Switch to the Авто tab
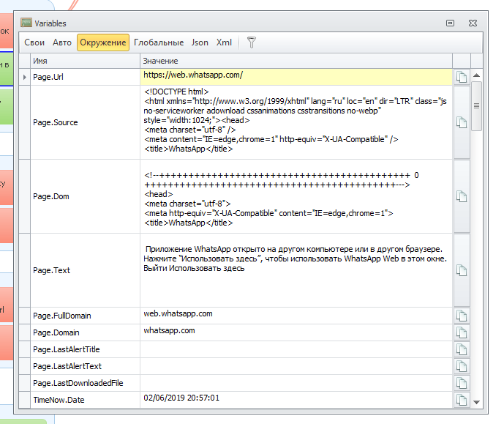504x424 pixels. [x=62, y=42]
